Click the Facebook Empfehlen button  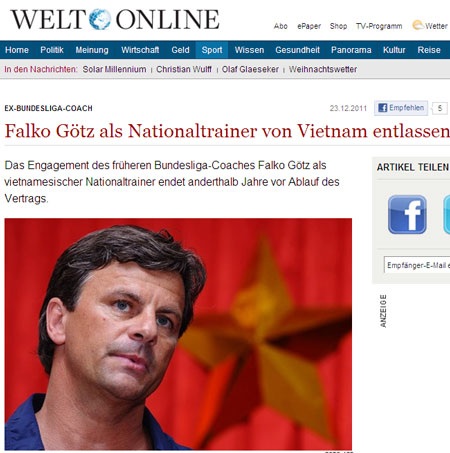[x=401, y=108]
